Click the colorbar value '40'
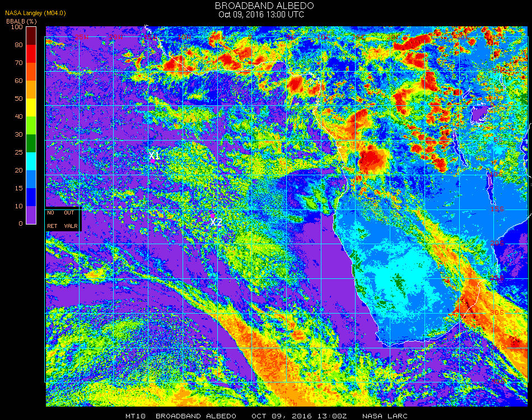The width and height of the screenshot is (532, 420). [x=18, y=116]
